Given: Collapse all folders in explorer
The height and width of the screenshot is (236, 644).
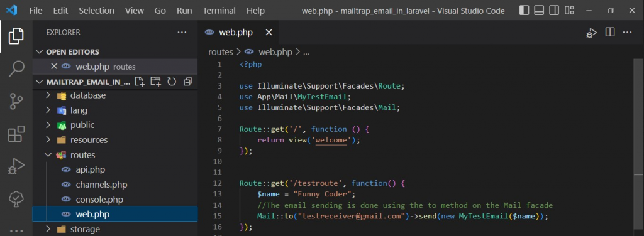Looking at the screenshot, I should [187, 82].
